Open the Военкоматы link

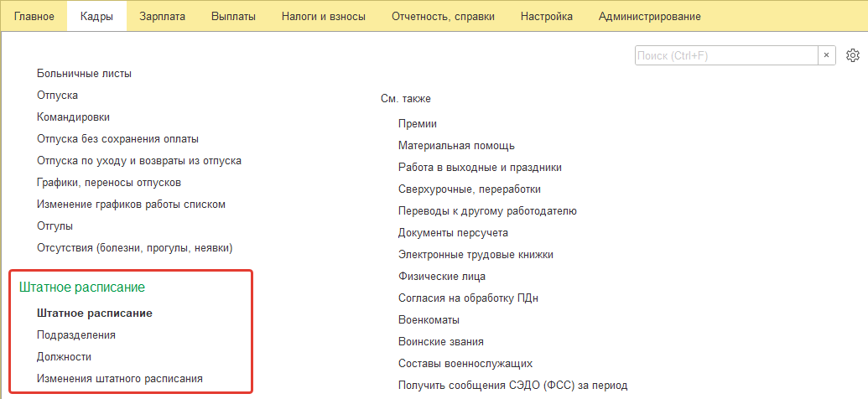(x=429, y=320)
